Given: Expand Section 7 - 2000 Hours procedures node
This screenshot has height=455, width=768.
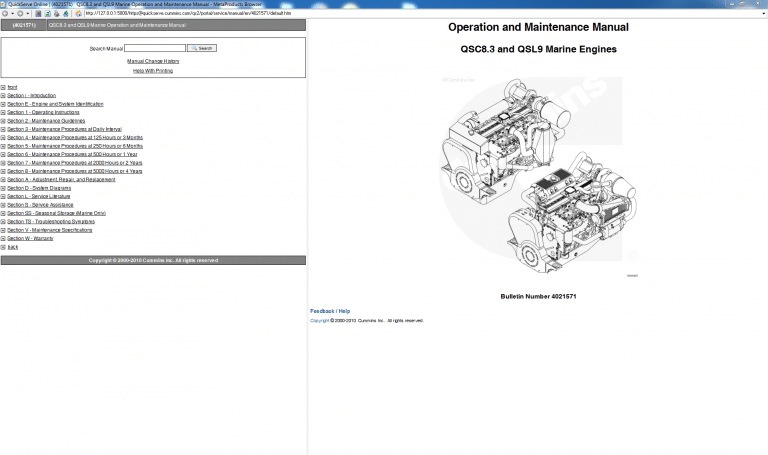Looking at the screenshot, I should point(3,163).
